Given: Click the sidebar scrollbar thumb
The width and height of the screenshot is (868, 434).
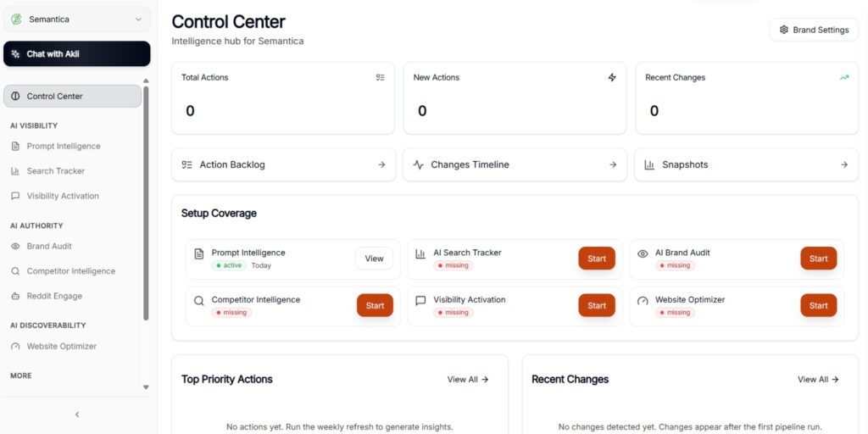Looking at the screenshot, I should coord(146,203).
